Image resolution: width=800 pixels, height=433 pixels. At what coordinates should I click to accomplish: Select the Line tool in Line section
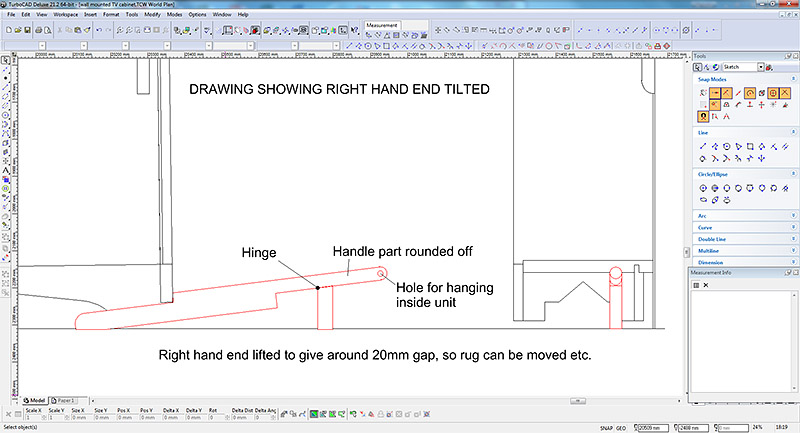pos(703,146)
